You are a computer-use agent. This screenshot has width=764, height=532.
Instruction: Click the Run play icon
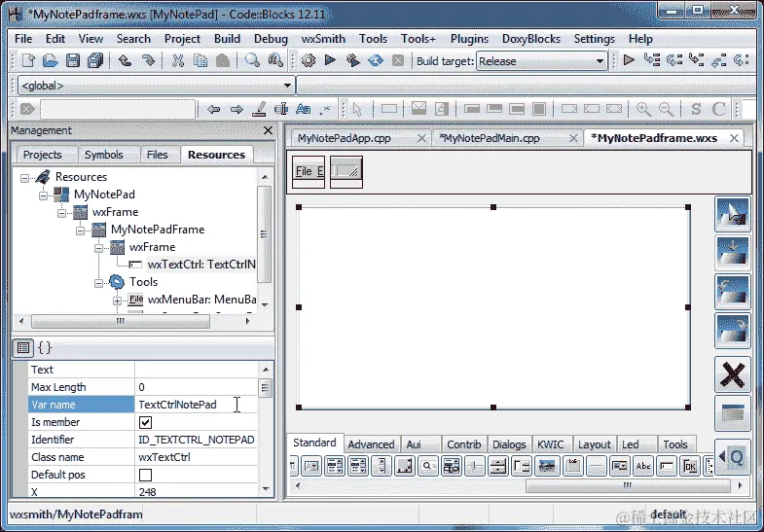pyautogui.click(x=330, y=61)
